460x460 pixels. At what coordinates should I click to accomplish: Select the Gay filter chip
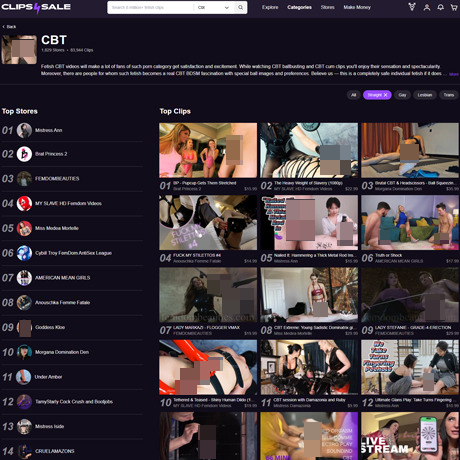pos(402,95)
